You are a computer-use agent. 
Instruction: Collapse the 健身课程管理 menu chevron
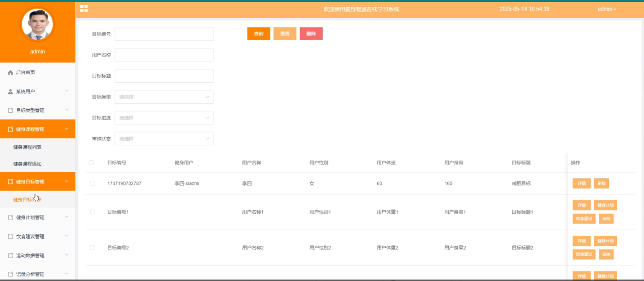[x=67, y=129]
